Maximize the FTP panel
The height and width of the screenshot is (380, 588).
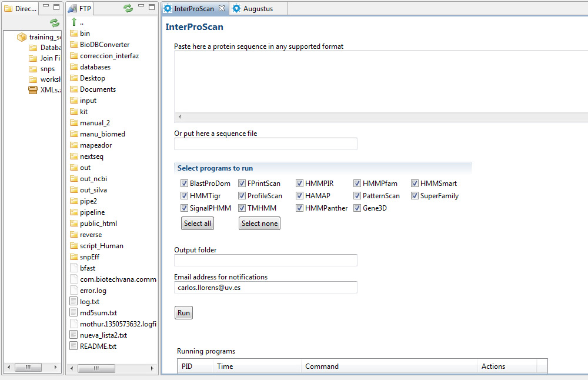click(152, 8)
